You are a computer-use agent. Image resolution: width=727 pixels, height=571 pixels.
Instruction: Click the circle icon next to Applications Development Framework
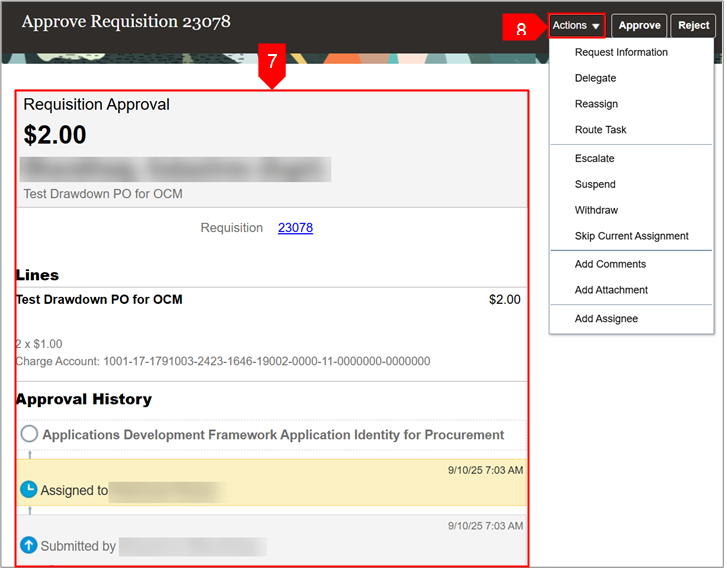[x=29, y=434]
